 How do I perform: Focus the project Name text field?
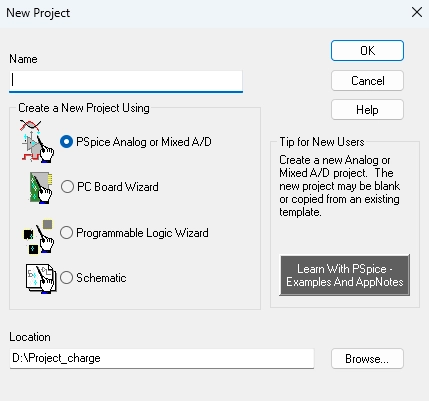[x=126, y=81]
